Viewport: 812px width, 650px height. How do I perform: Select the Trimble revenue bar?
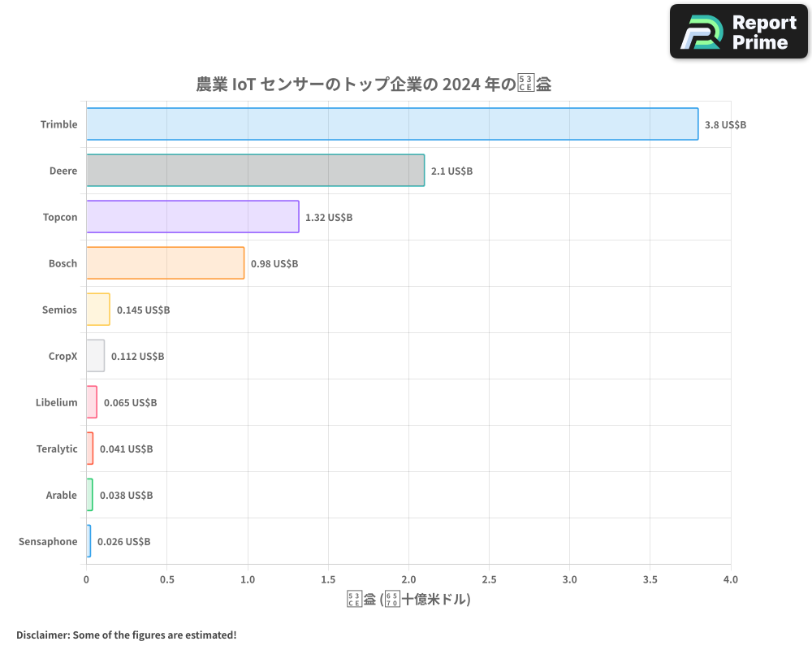[x=390, y=123]
